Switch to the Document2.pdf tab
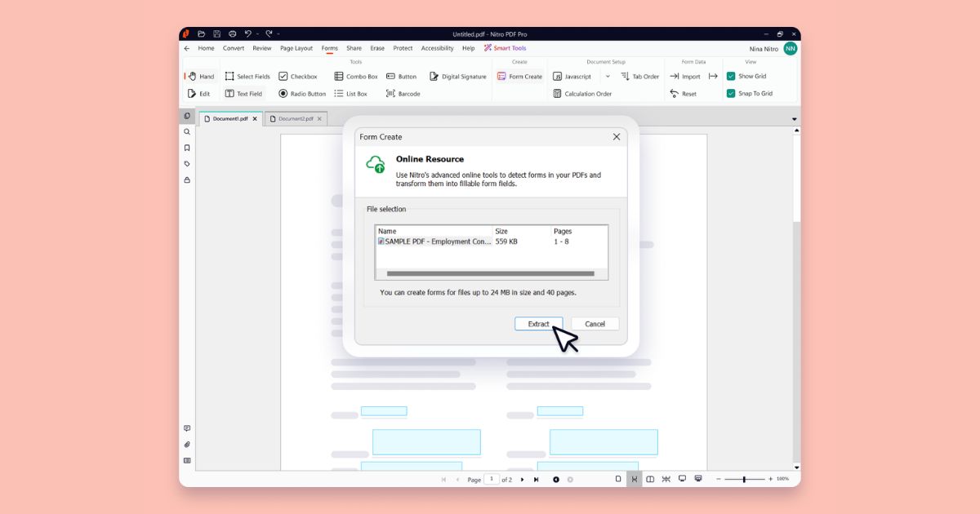This screenshot has width=980, height=514. (295, 118)
